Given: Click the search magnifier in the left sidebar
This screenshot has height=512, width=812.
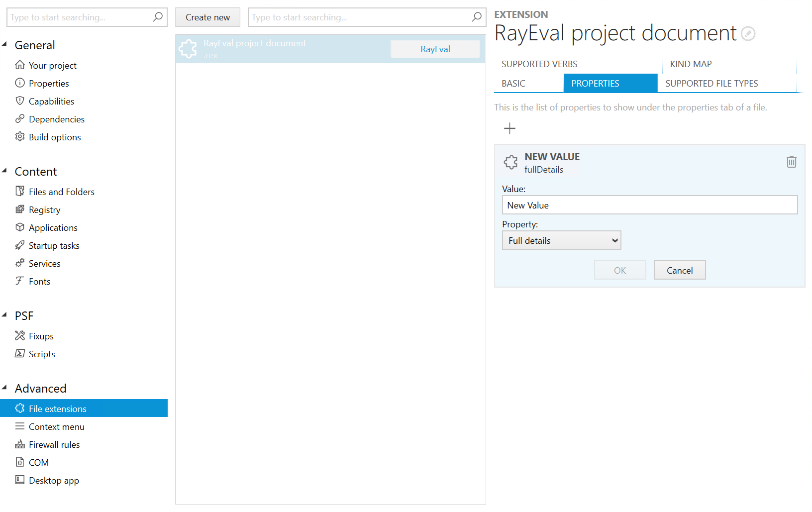Looking at the screenshot, I should [158, 17].
